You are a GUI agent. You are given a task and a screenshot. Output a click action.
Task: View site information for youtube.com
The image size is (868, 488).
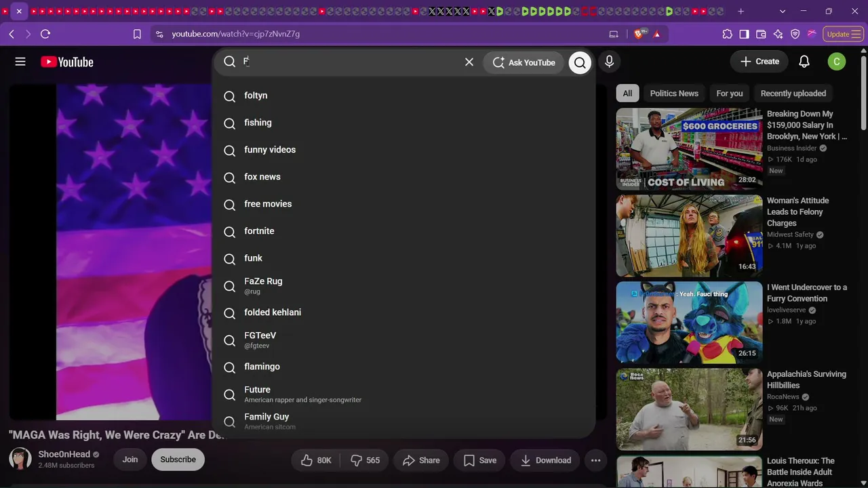pyautogui.click(x=159, y=34)
